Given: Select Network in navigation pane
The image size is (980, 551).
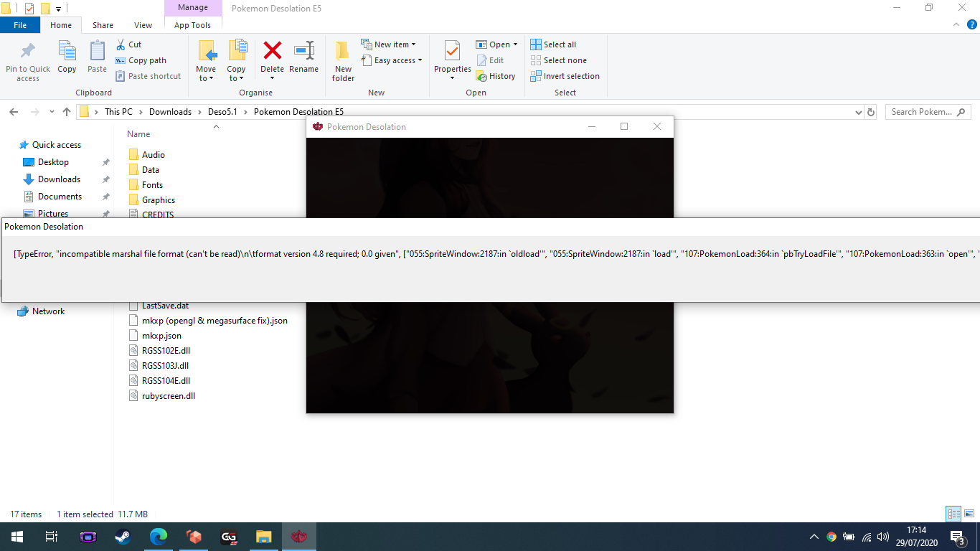Looking at the screenshot, I should (48, 311).
